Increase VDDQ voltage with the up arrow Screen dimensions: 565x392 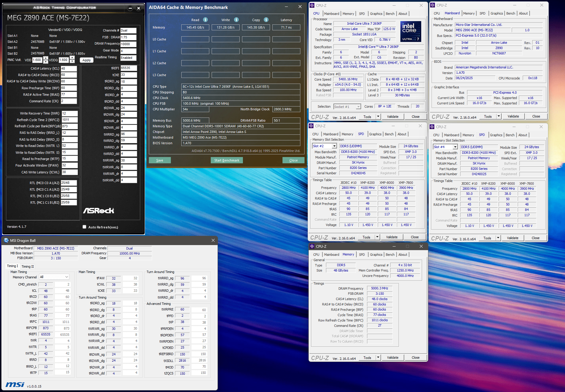point(72,58)
